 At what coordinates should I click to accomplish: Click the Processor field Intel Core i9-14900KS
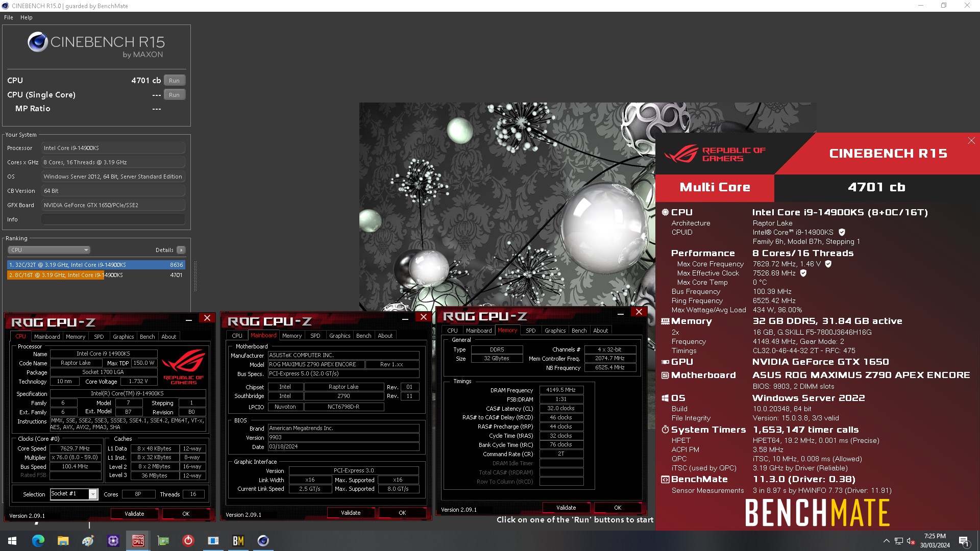(x=113, y=148)
